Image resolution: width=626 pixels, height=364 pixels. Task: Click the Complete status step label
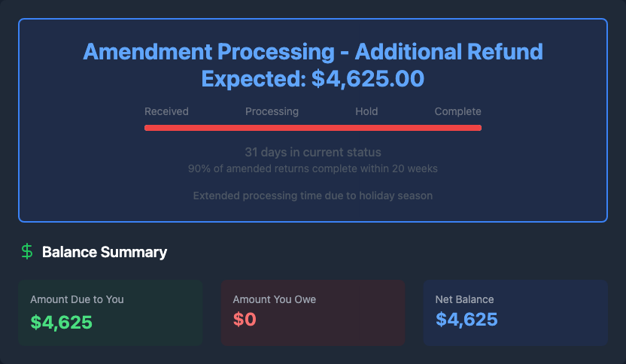click(457, 111)
